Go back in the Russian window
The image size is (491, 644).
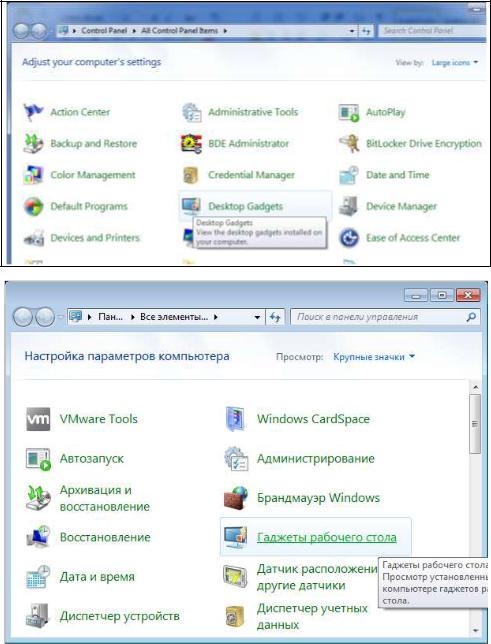[x=23, y=317]
